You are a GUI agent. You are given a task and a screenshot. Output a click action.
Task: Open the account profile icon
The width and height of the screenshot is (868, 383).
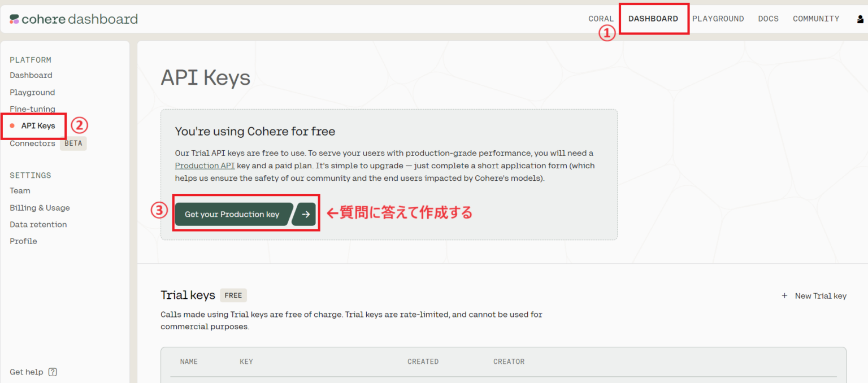pyautogui.click(x=860, y=18)
